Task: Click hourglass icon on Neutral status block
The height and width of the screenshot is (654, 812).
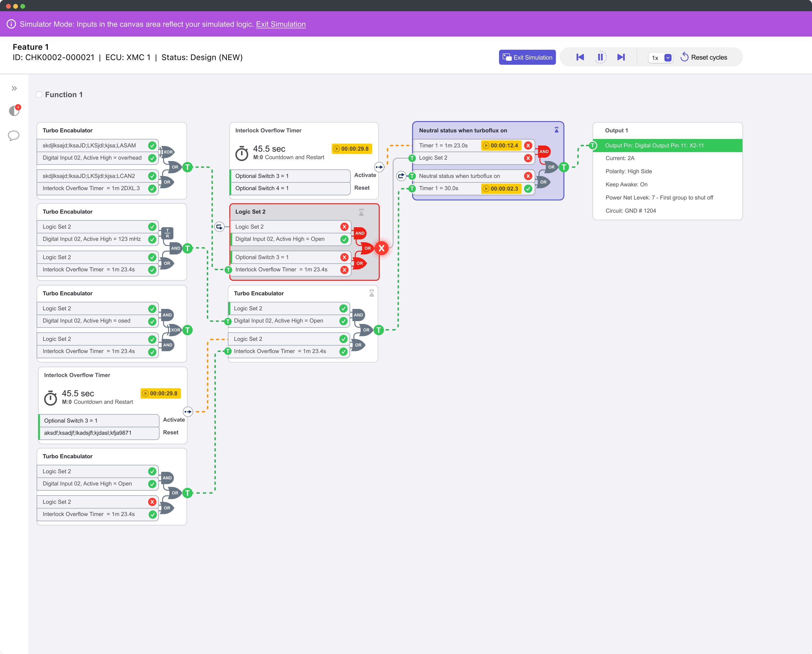Action: pos(556,130)
